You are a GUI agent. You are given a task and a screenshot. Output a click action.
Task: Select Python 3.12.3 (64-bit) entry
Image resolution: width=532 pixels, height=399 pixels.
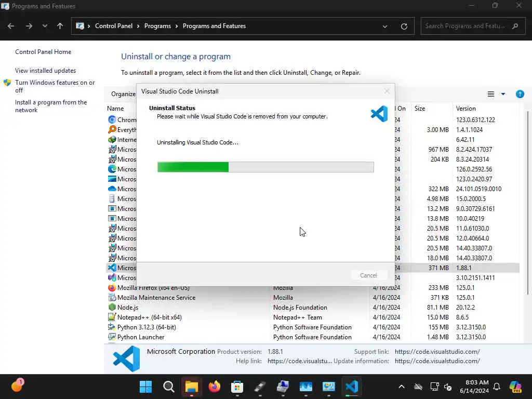(x=147, y=327)
